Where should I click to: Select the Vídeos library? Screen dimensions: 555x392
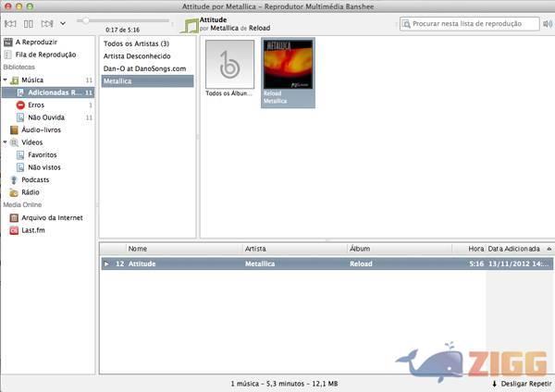[x=31, y=142]
